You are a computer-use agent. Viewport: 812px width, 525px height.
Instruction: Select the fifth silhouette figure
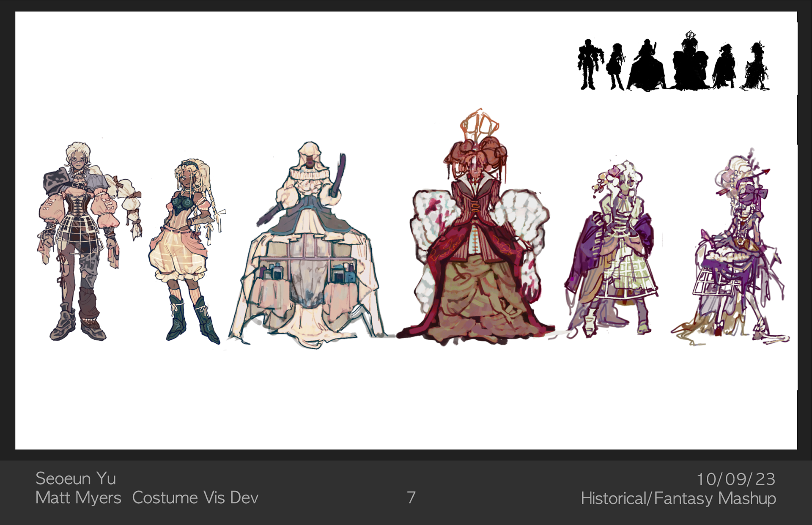click(724, 68)
